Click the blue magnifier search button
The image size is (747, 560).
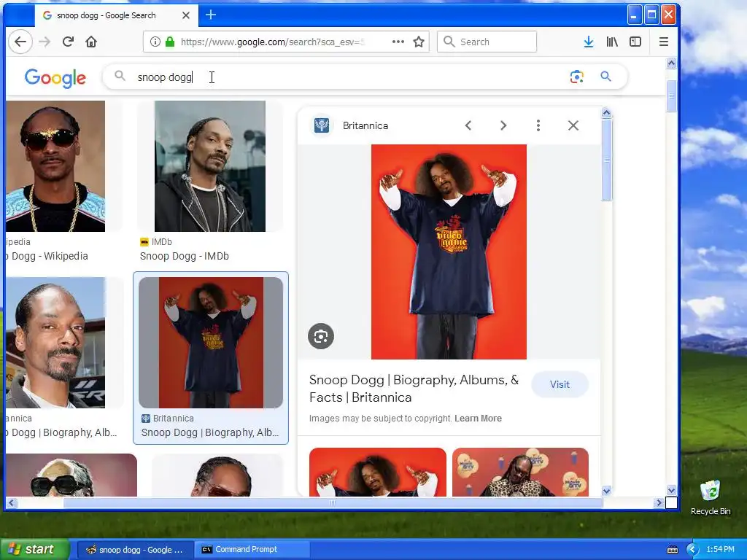pos(605,76)
